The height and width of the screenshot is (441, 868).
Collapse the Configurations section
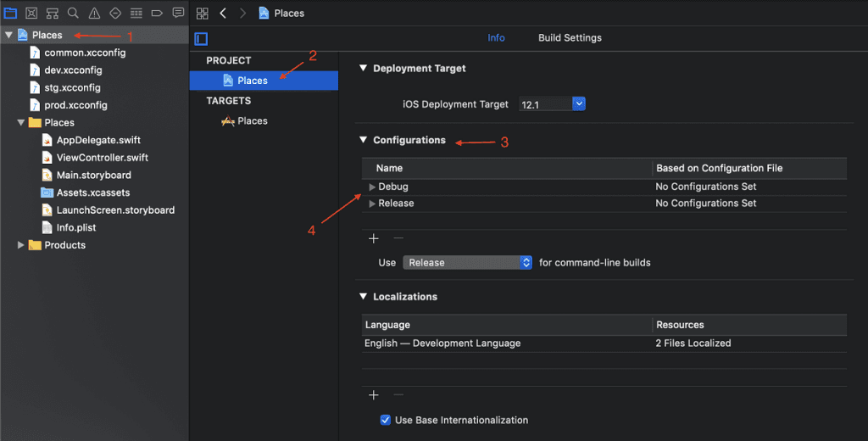click(363, 140)
